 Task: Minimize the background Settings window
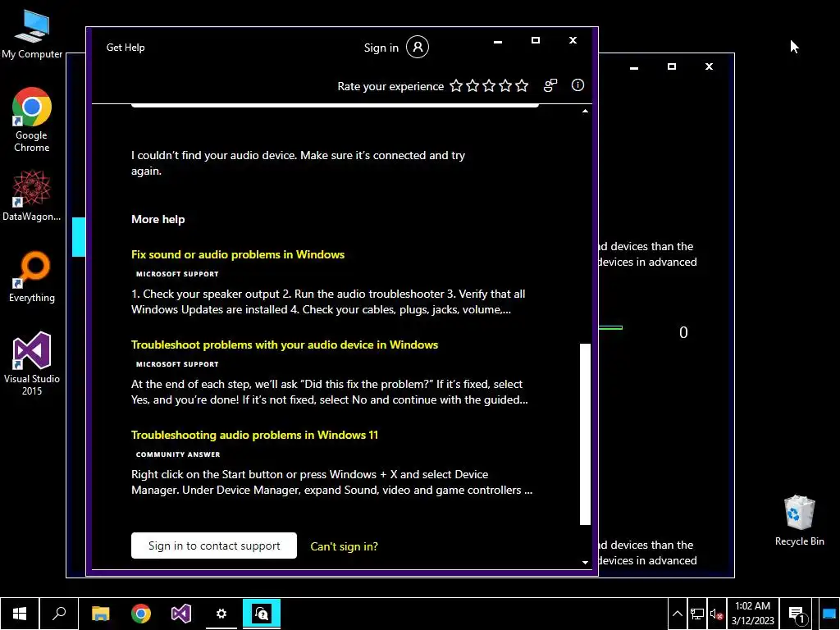(634, 67)
